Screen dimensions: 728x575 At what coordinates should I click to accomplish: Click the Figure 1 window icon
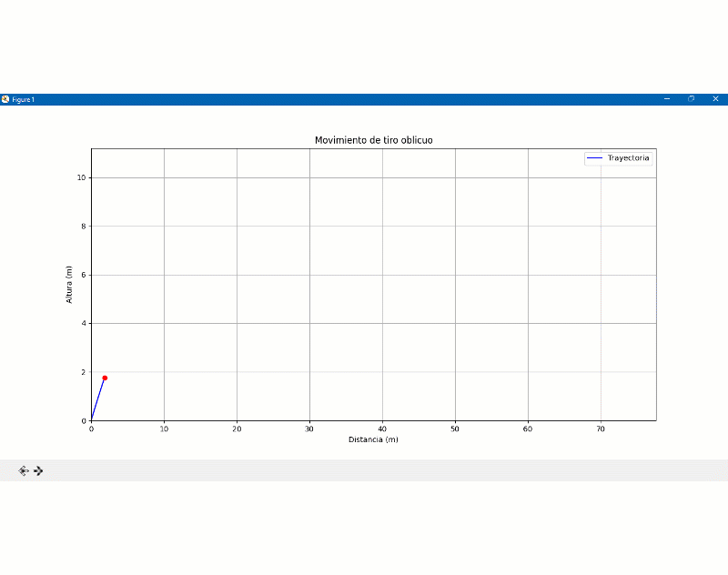point(5,99)
